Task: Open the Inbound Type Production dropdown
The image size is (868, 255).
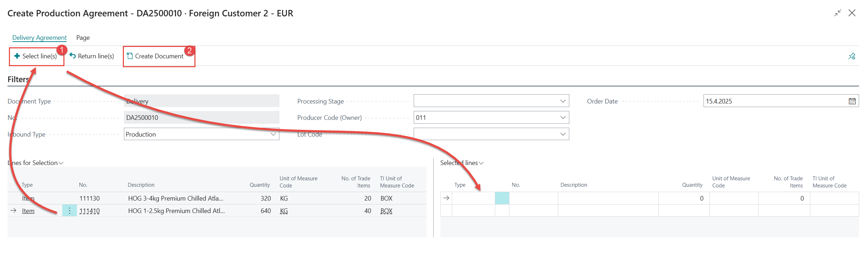Action: 273,134
